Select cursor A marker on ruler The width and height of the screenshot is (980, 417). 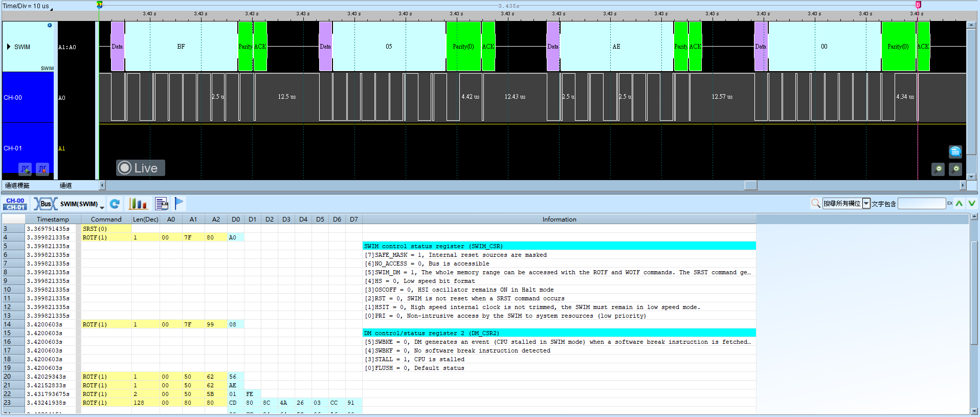click(100, 5)
